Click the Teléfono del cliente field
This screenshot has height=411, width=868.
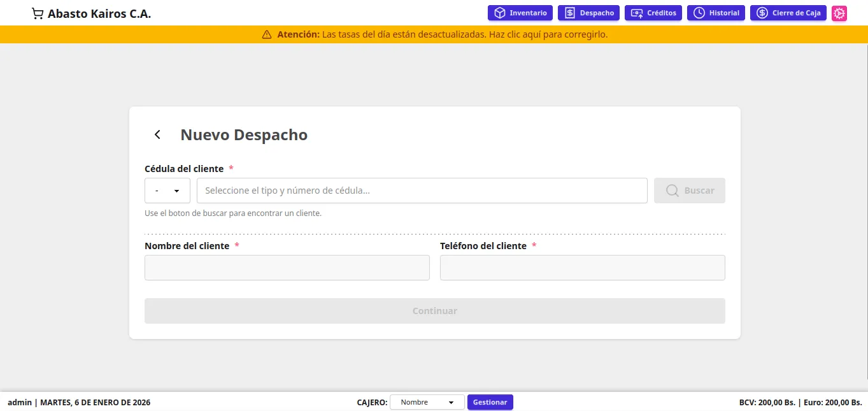[582, 268]
